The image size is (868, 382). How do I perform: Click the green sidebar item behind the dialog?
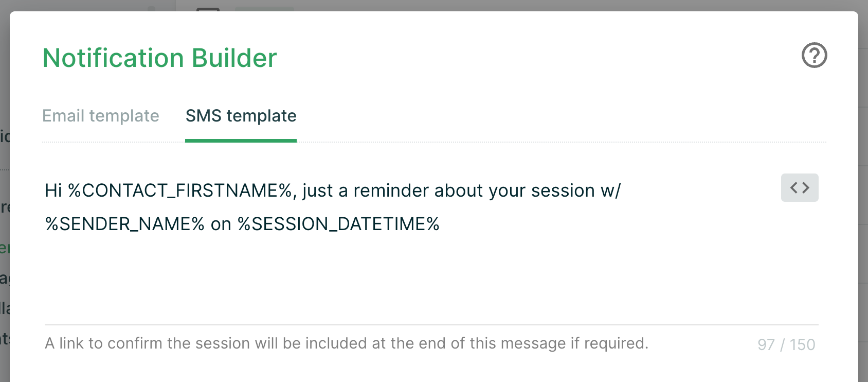pos(5,248)
